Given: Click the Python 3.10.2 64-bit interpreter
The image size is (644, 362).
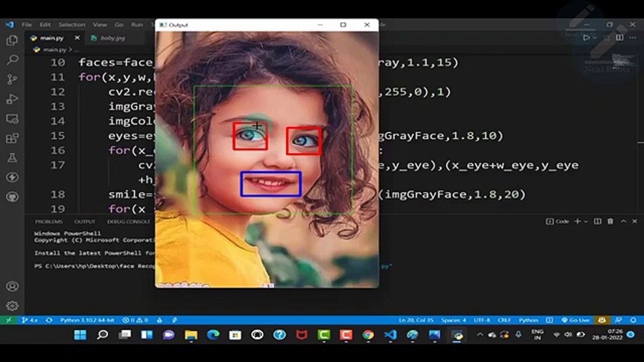Looking at the screenshot, I should [x=87, y=320].
